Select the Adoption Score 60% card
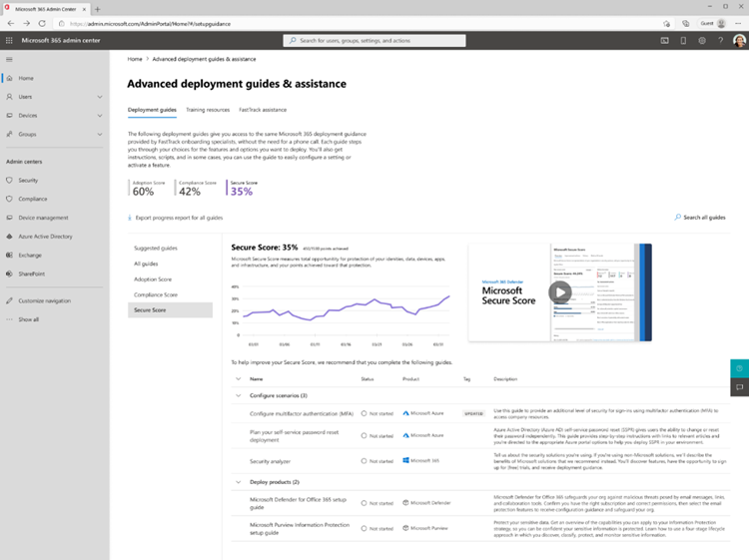Image resolution: width=749 pixels, height=560 pixels. 148,189
